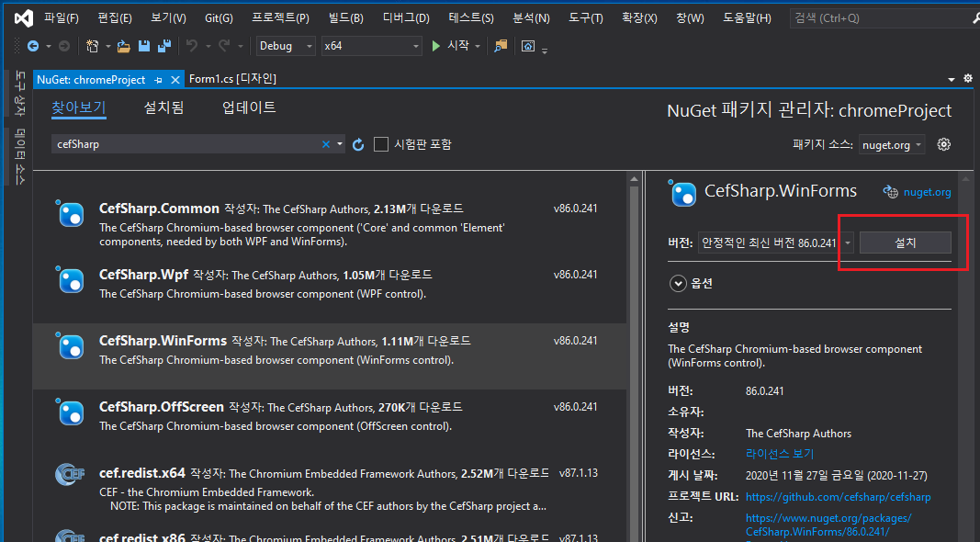The width and height of the screenshot is (980, 542).
Task: Open the 디버그(D) menu
Action: 406,18
